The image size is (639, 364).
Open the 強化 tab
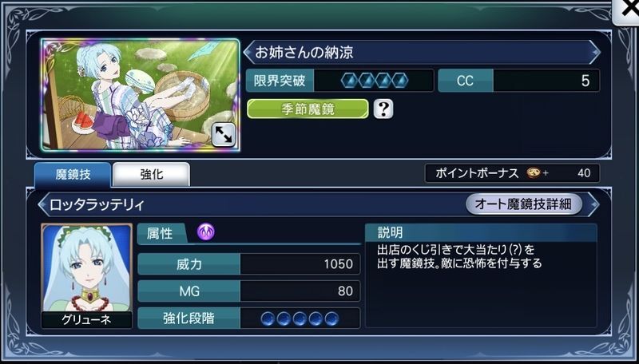coord(151,175)
